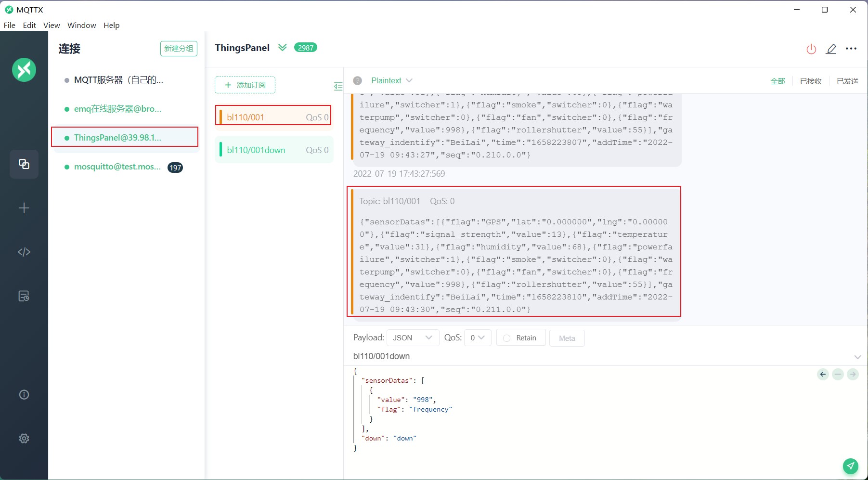
Task: Open the View menu
Action: pos(52,25)
